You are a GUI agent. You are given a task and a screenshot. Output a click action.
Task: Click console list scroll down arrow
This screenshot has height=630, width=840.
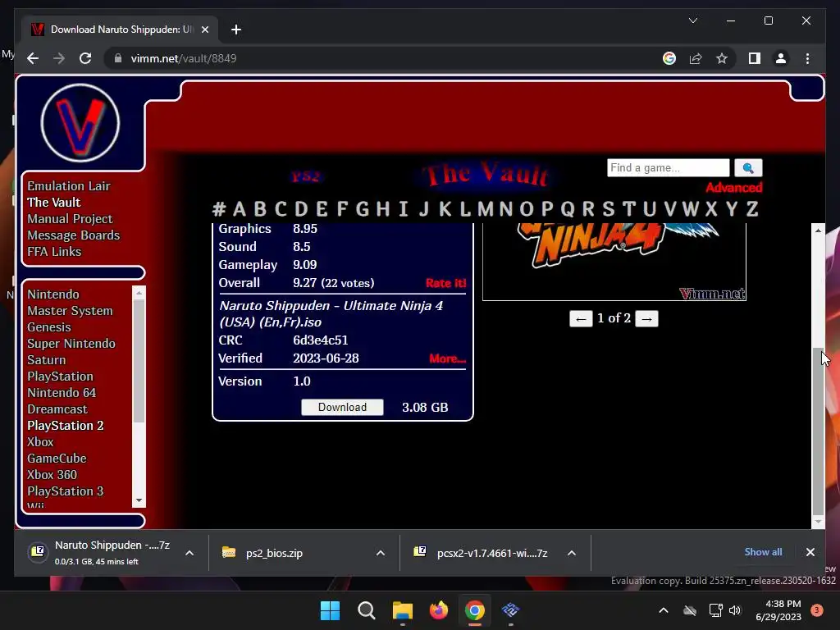coord(139,500)
